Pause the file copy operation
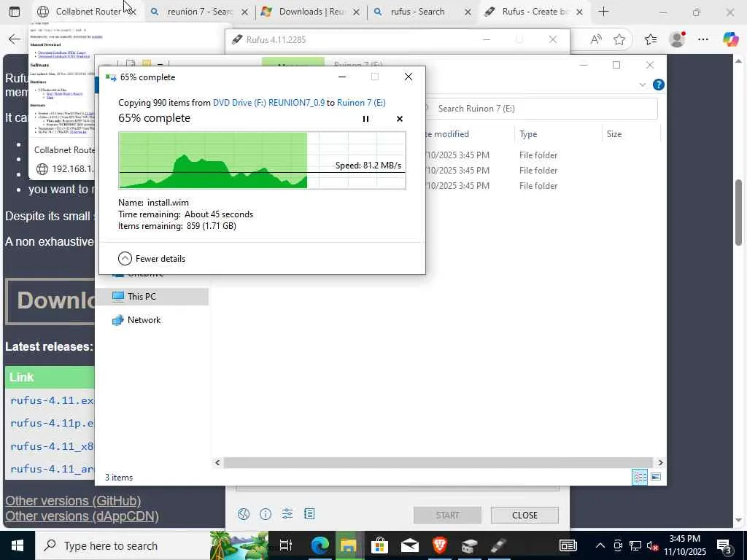 365,119
